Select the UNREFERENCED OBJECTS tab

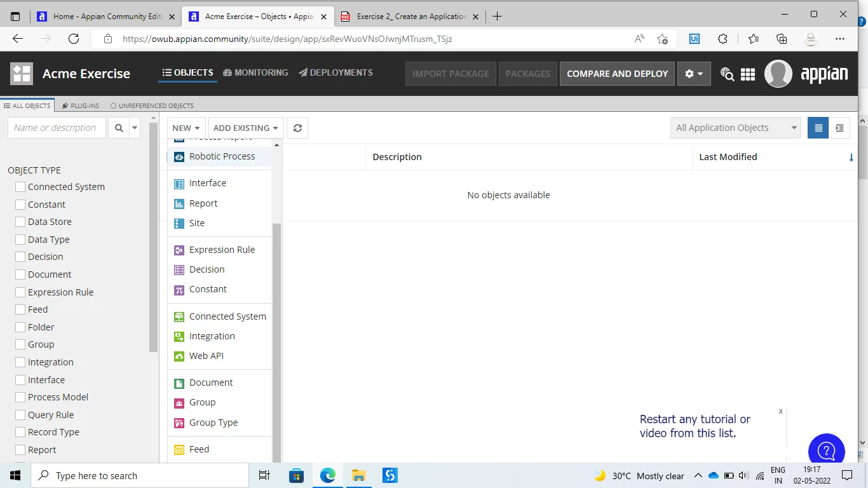152,105
